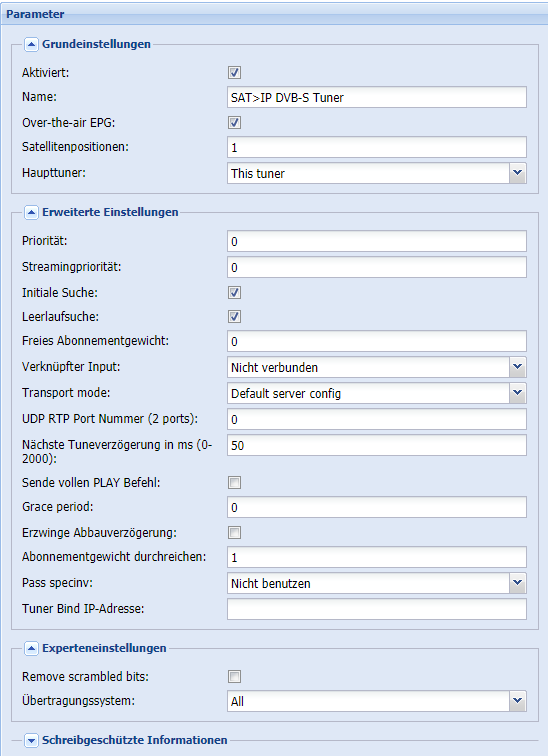The width and height of the screenshot is (548, 756).
Task: Collapse the Grundeinstellungen section arrow
Action: pos(31,45)
